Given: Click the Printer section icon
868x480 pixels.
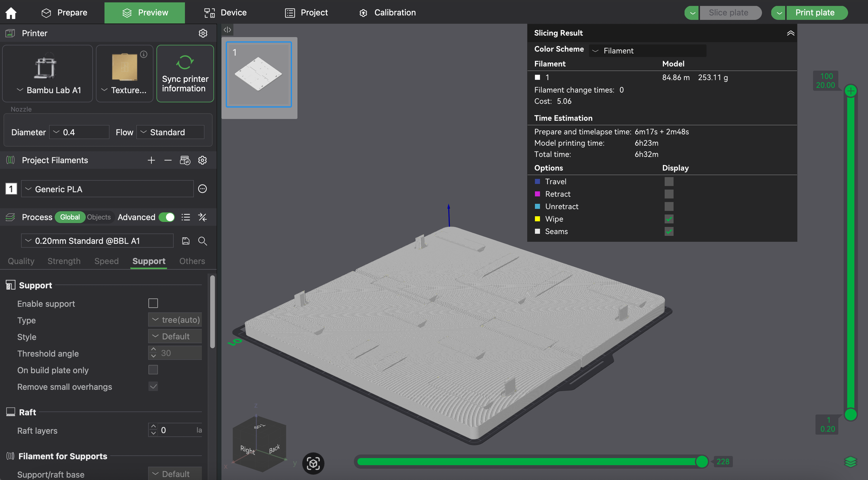Looking at the screenshot, I should tap(10, 33).
